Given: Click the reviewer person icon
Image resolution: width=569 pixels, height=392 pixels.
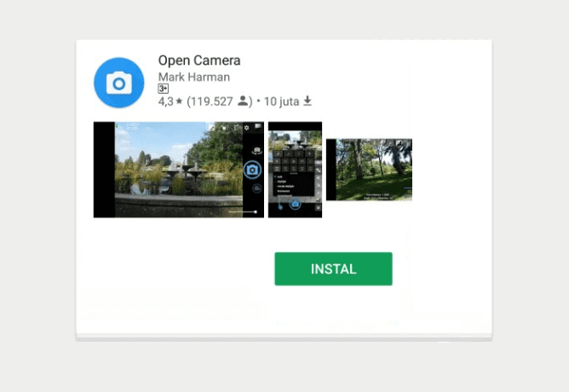Looking at the screenshot, I should coord(243,101).
